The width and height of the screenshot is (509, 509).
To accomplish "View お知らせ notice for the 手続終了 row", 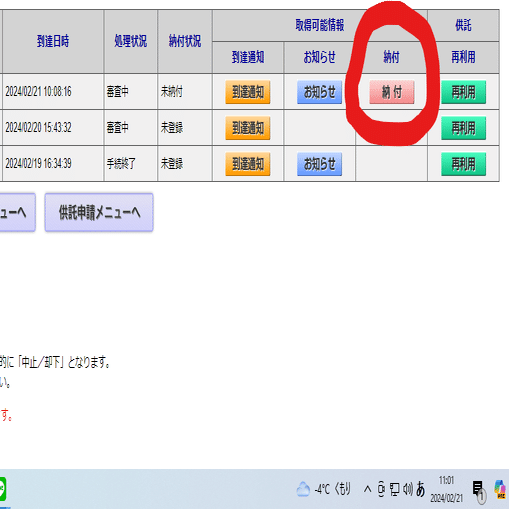I will point(319,164).
